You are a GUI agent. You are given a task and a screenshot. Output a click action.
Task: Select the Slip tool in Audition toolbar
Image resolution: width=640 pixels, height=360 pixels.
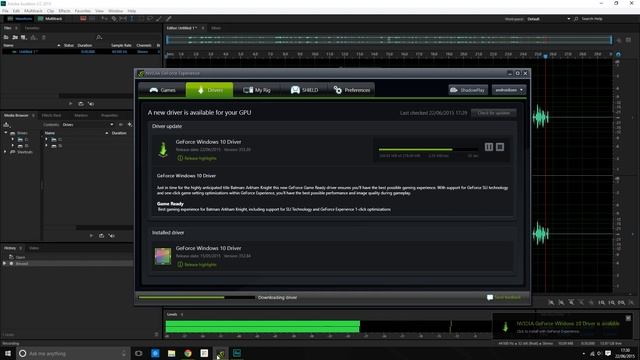(x=123, y=19)
